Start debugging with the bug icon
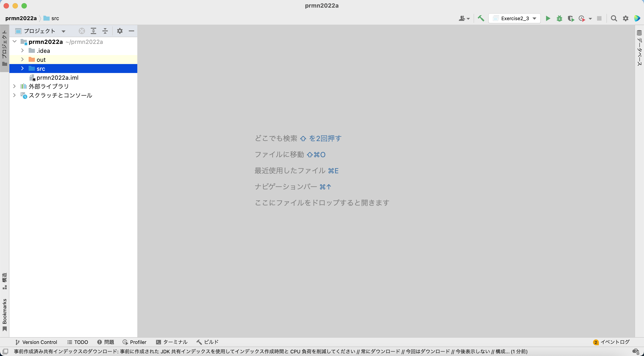 pyautogui.click(x=559, y=18)
